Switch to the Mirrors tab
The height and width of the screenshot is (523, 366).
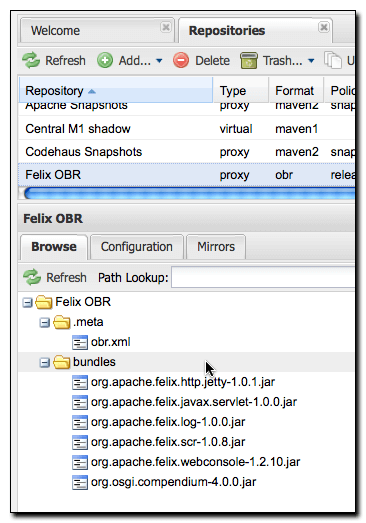pyautogui.click(x=216, y=247)
